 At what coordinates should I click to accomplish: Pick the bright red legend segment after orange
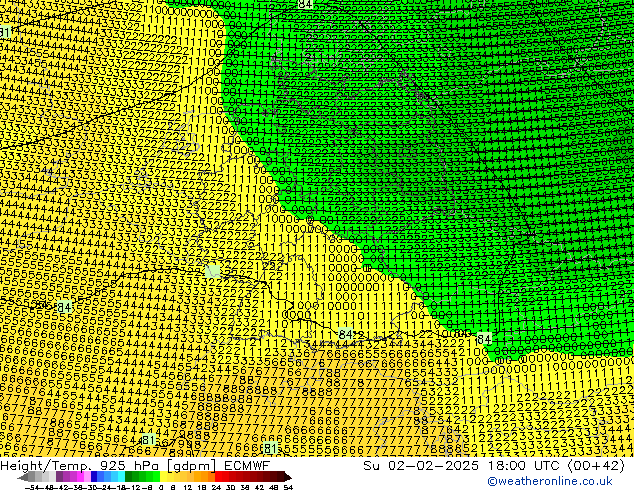coord(218,477)
